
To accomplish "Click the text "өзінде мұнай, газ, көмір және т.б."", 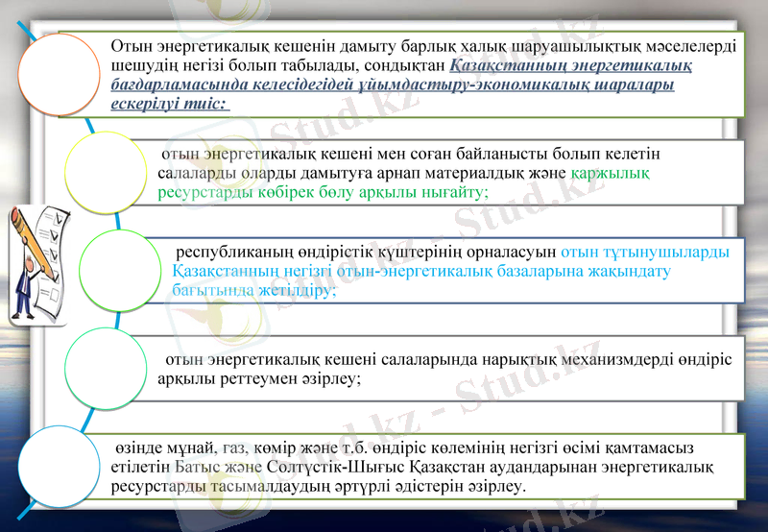I will pos(242,447).
